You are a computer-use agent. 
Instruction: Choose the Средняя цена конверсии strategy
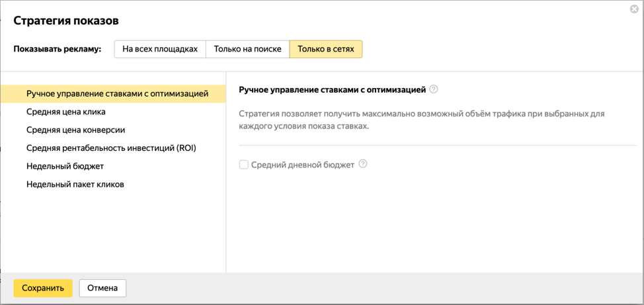[75, 130]
